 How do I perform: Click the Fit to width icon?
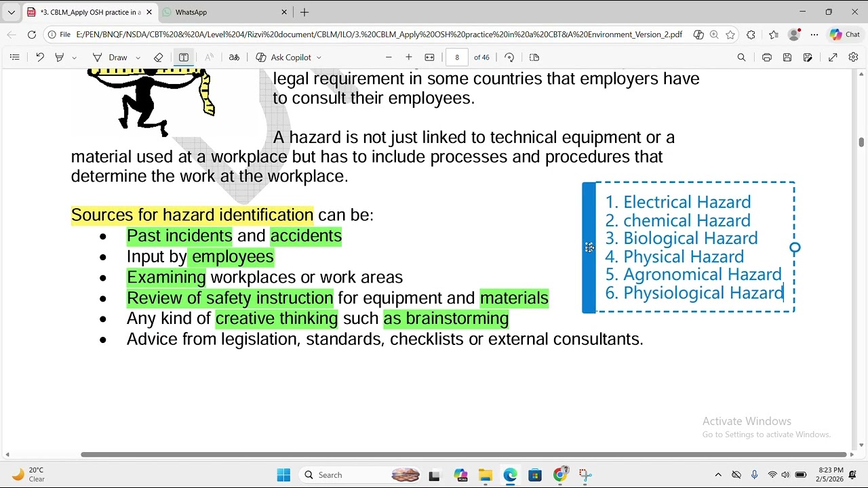(x=429, y=58)
